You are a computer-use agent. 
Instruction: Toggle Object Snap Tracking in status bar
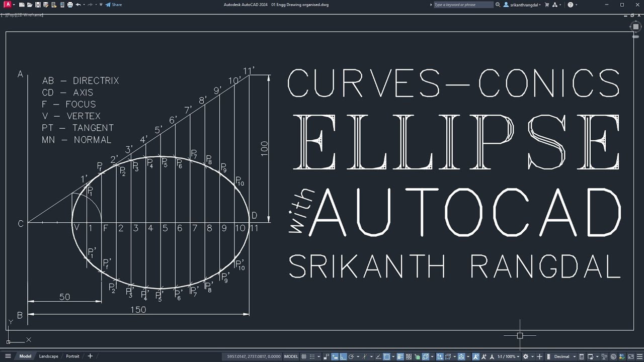pyautogui.click(x=378, y=356)
